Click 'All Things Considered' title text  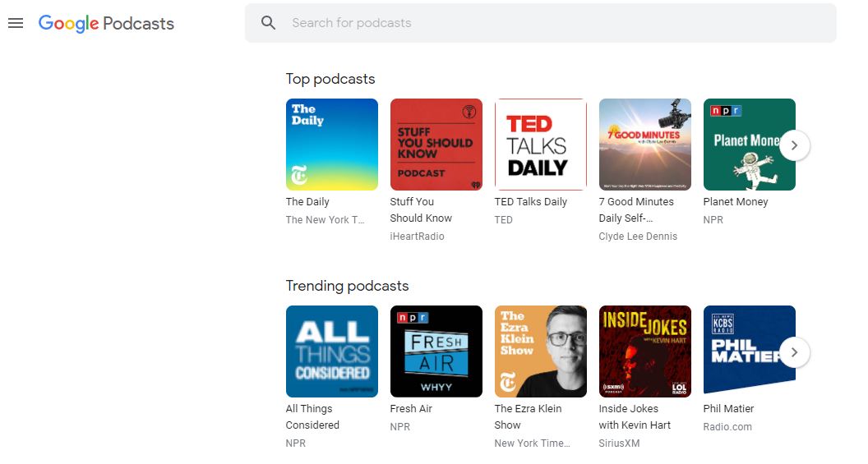(x=312, y=417)
